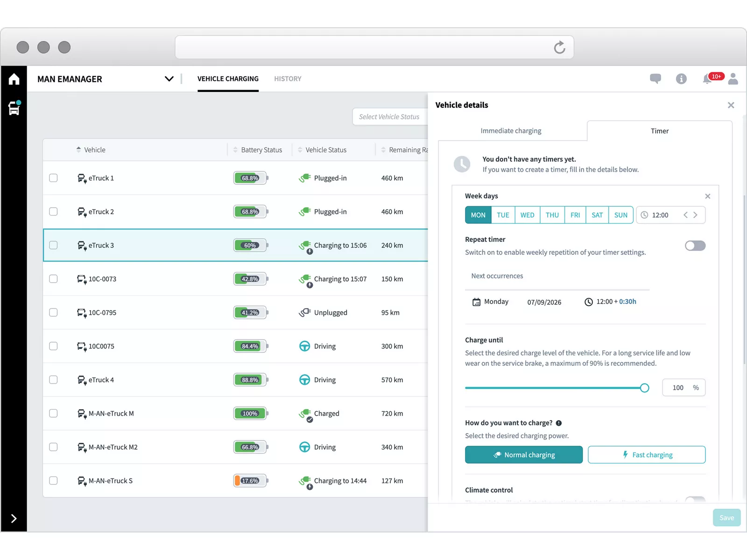Select THU in week days
Viewport: 747px width, 560px height.
[552, 215]
